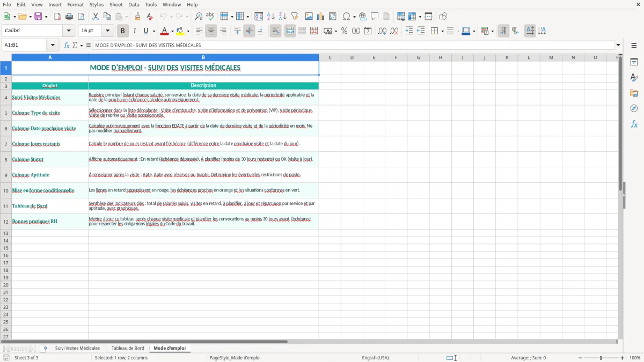
Task: Save the document with the floppy icon
Action: (x=38, y=17)
